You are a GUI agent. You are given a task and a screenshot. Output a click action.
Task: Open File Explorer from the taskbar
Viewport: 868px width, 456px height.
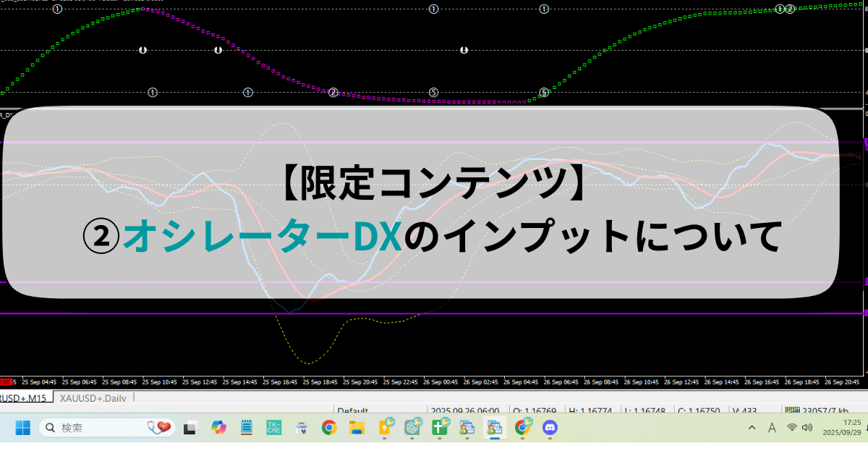[357, 428]
